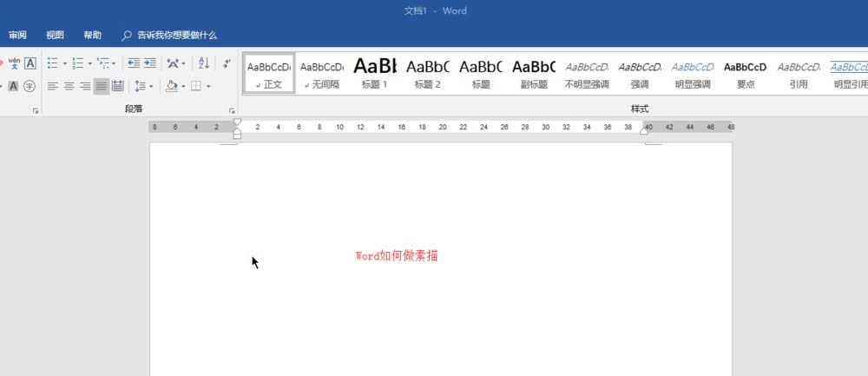Decrease the paragraph indent
Screen dimensions: 868x376
134,63
